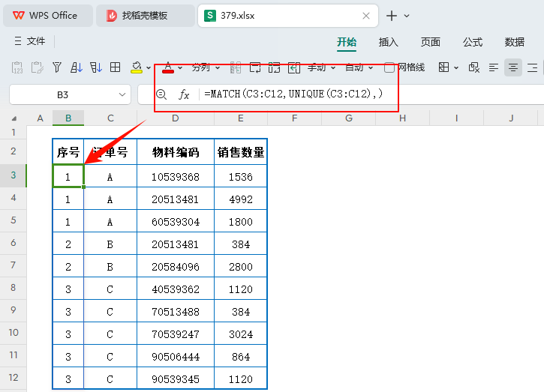544x392 pixels.
Task: Center align text
Action: [x=512, y=67]
